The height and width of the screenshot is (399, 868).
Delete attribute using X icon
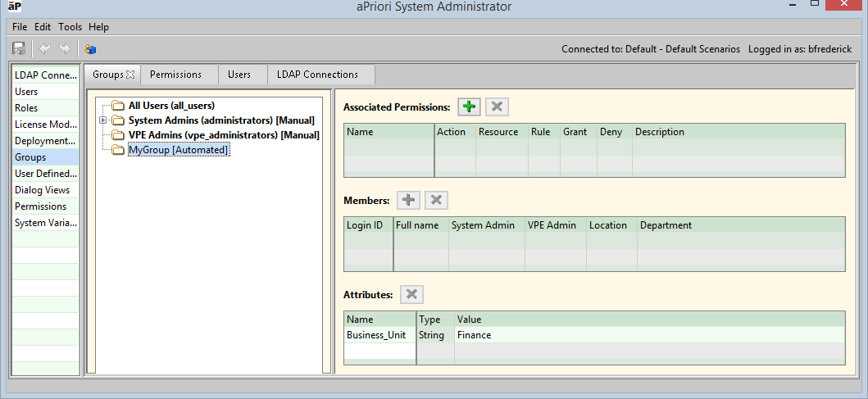[x=412, y=294]
